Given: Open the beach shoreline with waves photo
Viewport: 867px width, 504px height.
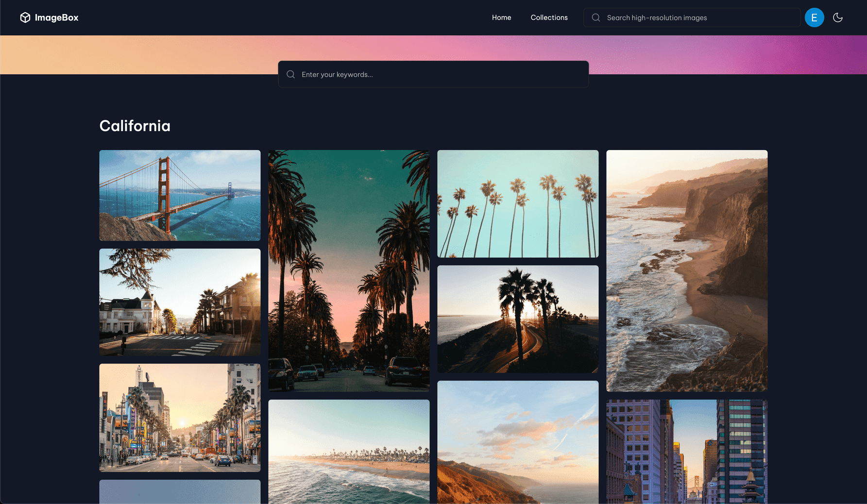Looking at the screenshot, I should click(x=349, y=452).
